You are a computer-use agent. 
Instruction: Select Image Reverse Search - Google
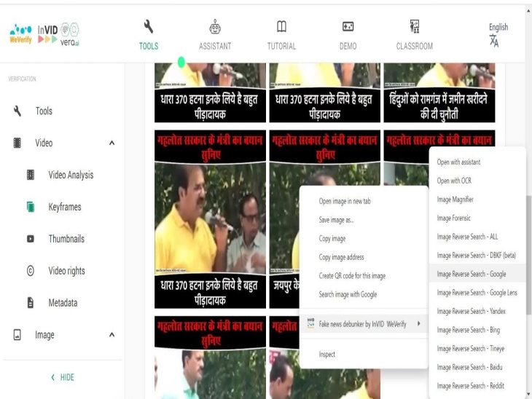[477, 274]
